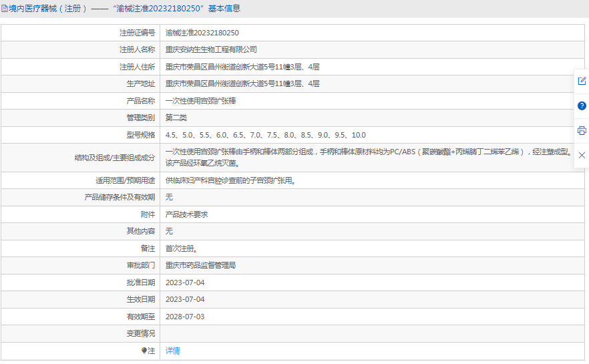Click the 适用范围/预期用途 label
Image resolution: width=589 pixels, height=364 pixels.
point(125,181)
